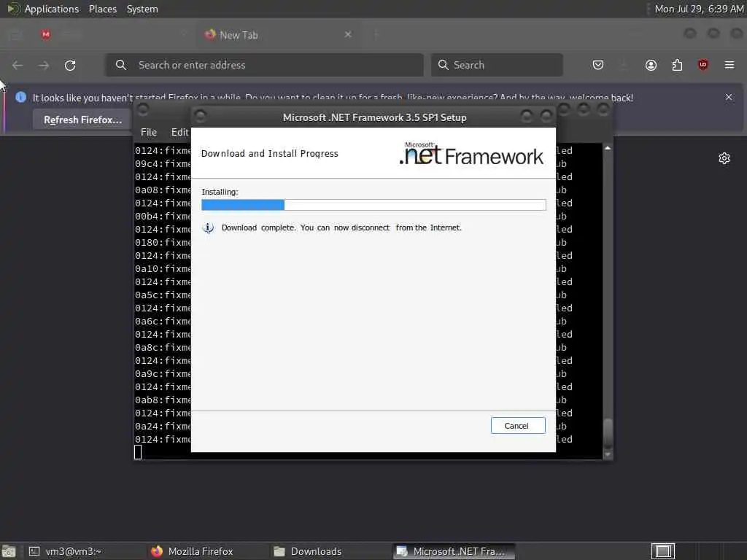Click the .NET Framework logo

[x=471, y=154]
